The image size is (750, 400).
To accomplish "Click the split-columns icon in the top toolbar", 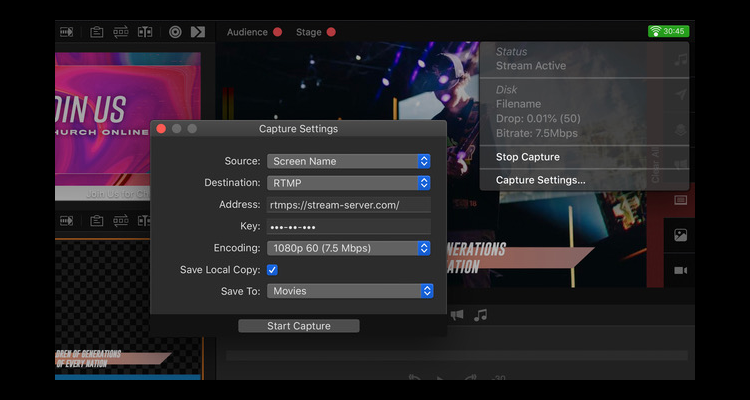I will 145,32.
